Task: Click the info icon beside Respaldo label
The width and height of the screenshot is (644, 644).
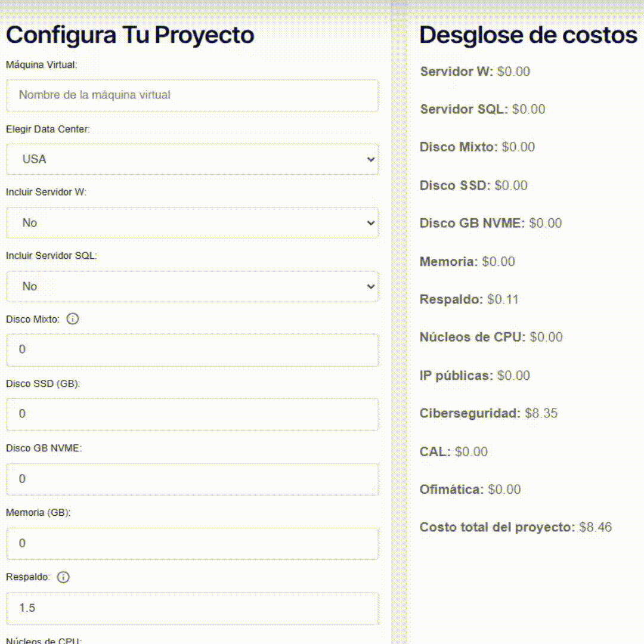Action: coord(64,577)
